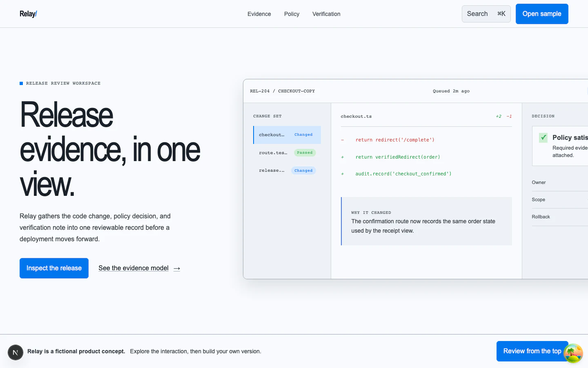This screenshot has height=368, width=588.
Task: Click the +2 additions count
Action: [499, 117]
